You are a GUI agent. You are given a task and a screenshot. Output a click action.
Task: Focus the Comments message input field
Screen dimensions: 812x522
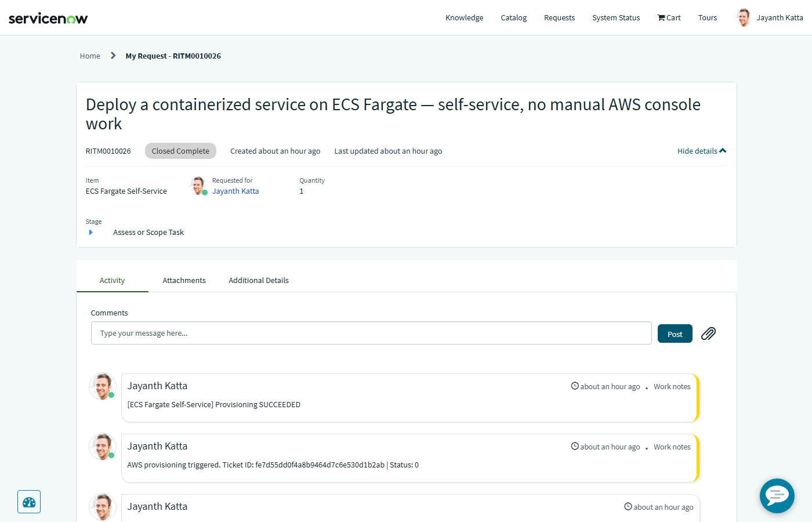click(x=371, y=333)
